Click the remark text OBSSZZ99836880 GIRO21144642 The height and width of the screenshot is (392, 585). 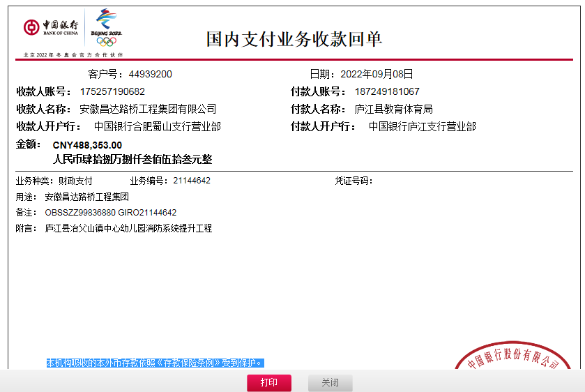(x=111, y=213)
